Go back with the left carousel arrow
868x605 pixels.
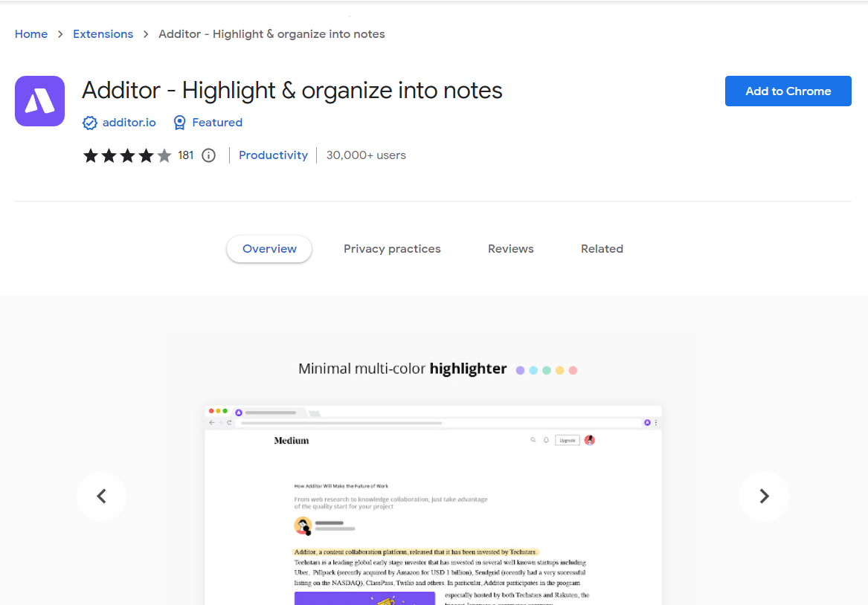coord(101,496)
